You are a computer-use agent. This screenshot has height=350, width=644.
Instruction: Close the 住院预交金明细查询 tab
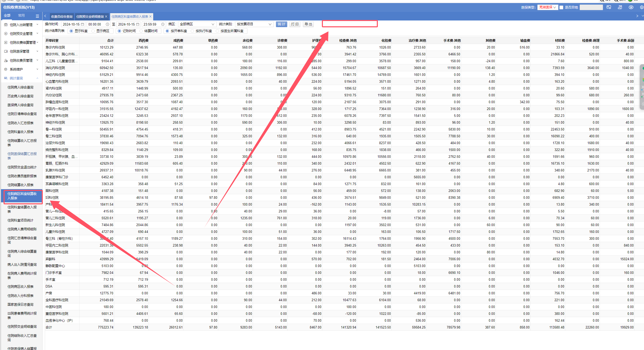pos(106,16)
